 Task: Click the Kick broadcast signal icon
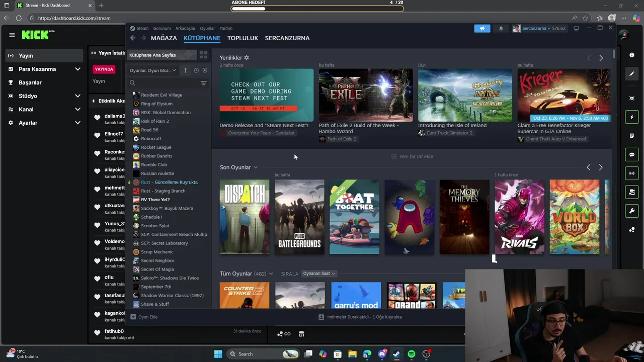click(x=632, y=173)
